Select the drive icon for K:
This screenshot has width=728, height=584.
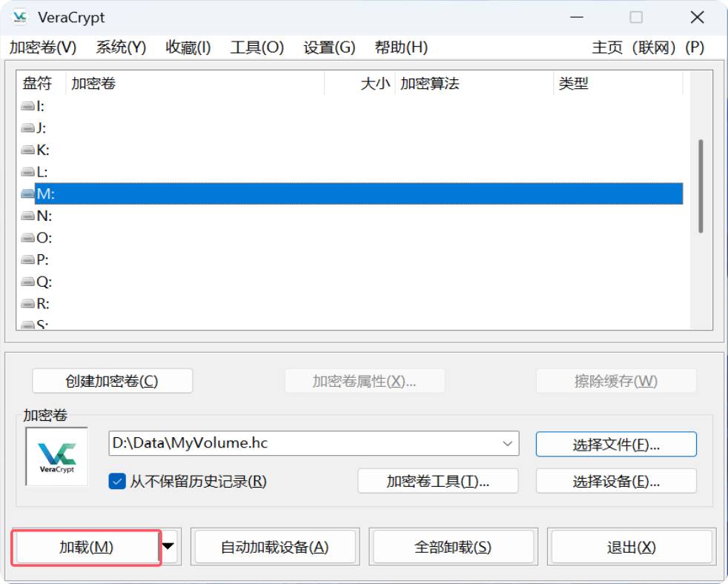(28, 150)
